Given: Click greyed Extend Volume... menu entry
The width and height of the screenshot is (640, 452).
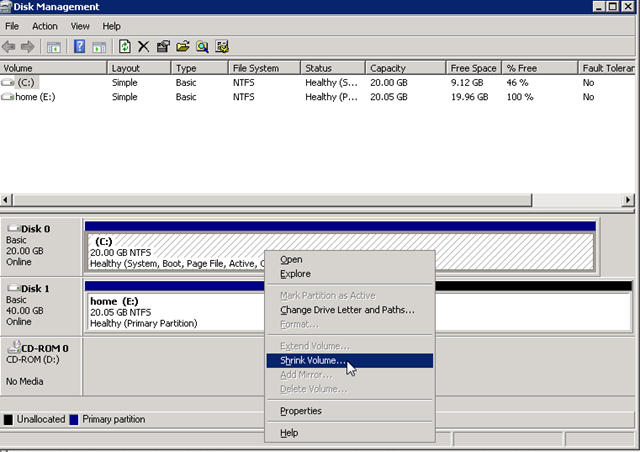Looking at the screenshot, I should pyautogui.click(x=350, y=346).
